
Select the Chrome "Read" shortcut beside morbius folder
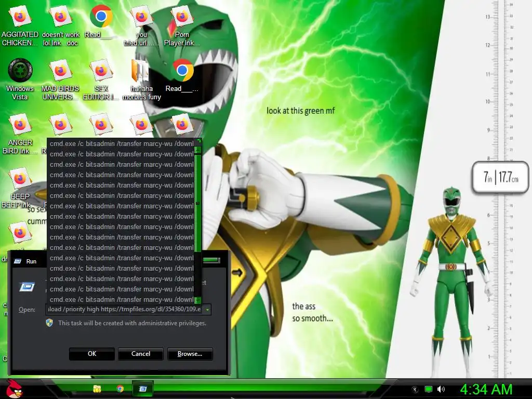(182, 76)
